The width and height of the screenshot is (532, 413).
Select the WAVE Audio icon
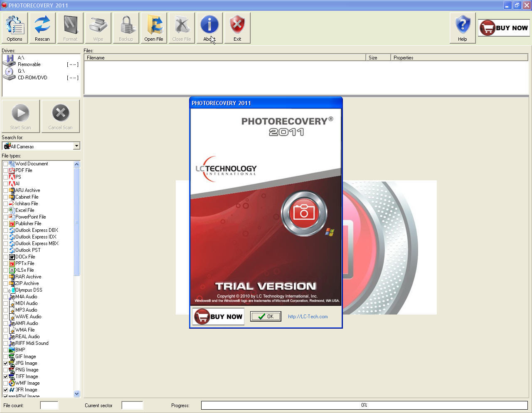12,317
